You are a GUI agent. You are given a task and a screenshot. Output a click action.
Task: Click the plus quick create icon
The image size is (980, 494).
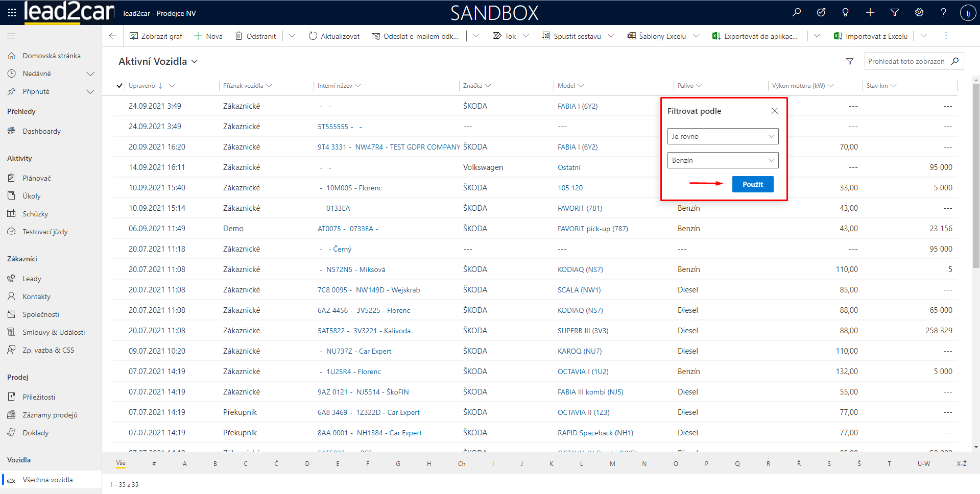(870, 12)
